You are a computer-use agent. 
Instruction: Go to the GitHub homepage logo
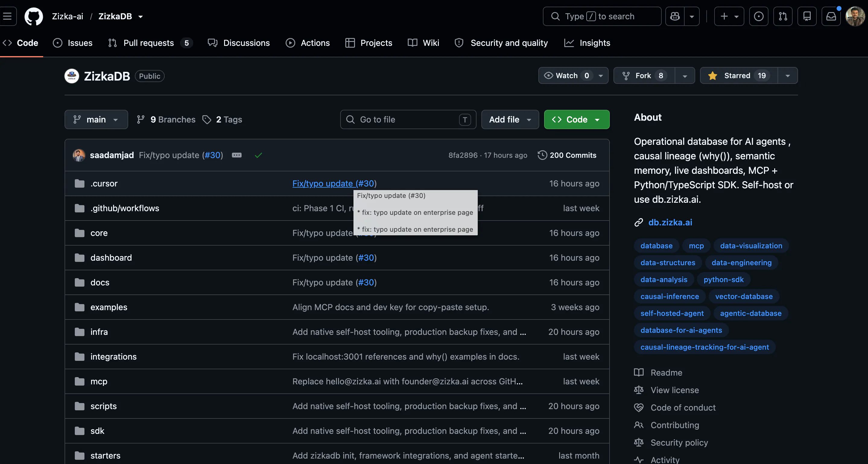(x=34, y=16)
